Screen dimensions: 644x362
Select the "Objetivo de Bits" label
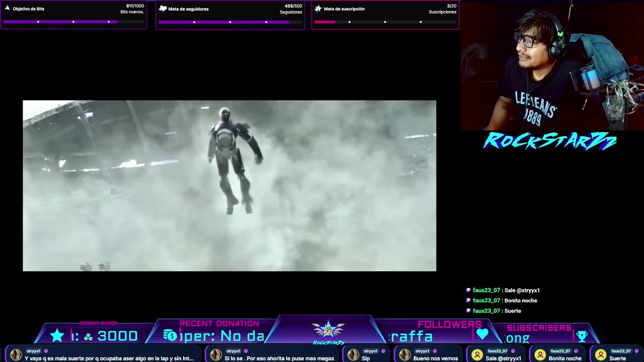coord(29,9)
